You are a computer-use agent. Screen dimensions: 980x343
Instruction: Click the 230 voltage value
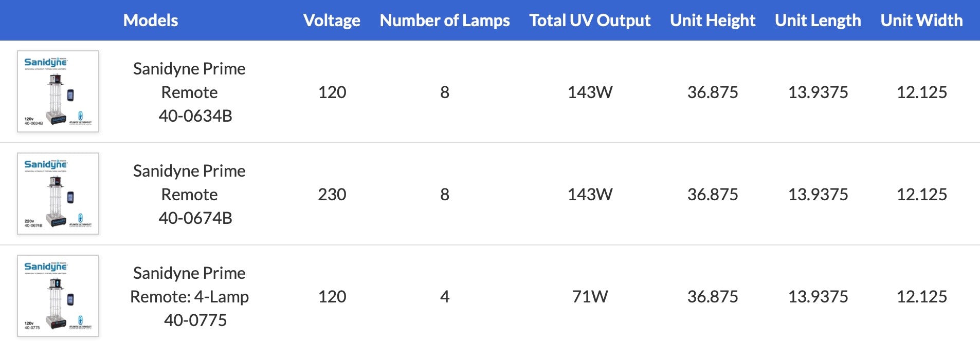coord(332,195)
